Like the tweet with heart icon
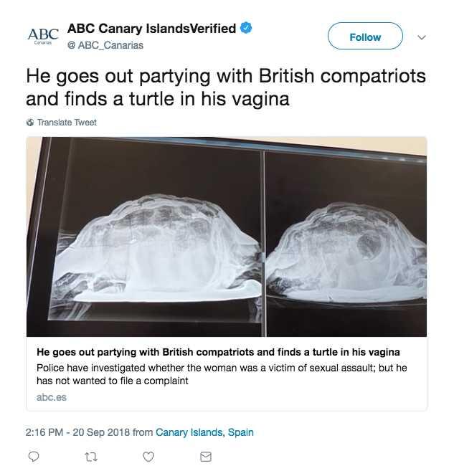The image size is (454, 476). 148,457
